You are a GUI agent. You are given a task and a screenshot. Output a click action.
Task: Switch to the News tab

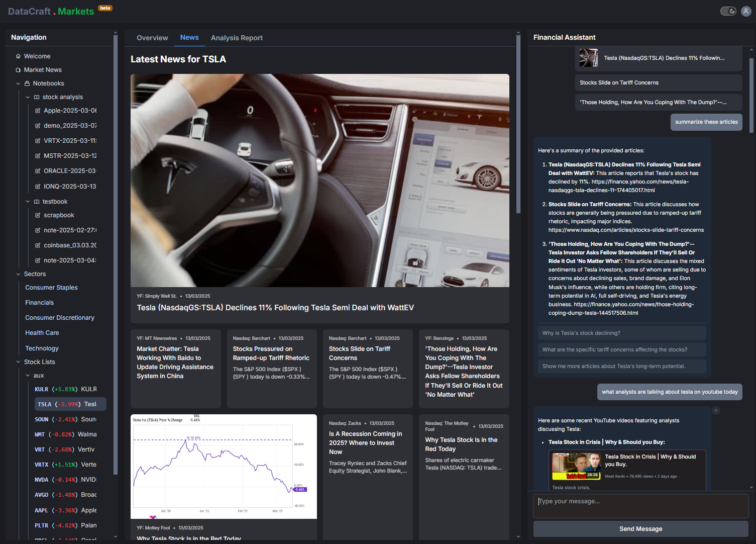click(189, 38)
